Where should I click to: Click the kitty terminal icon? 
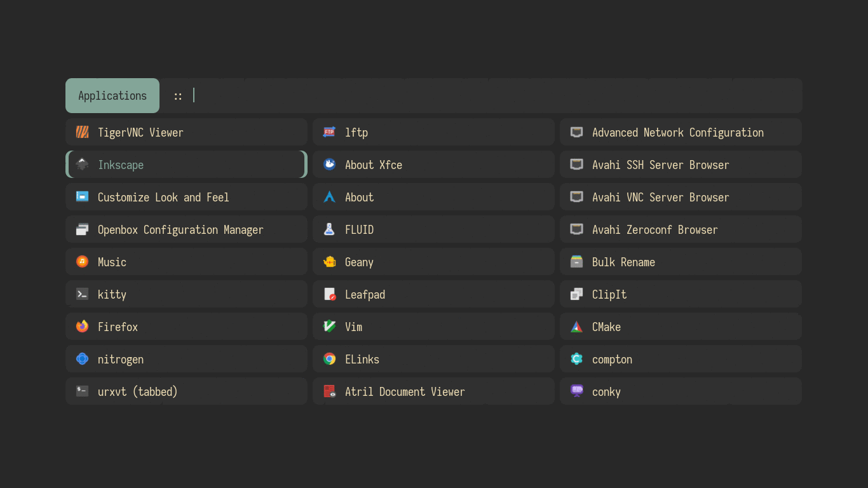coord(82,294)
